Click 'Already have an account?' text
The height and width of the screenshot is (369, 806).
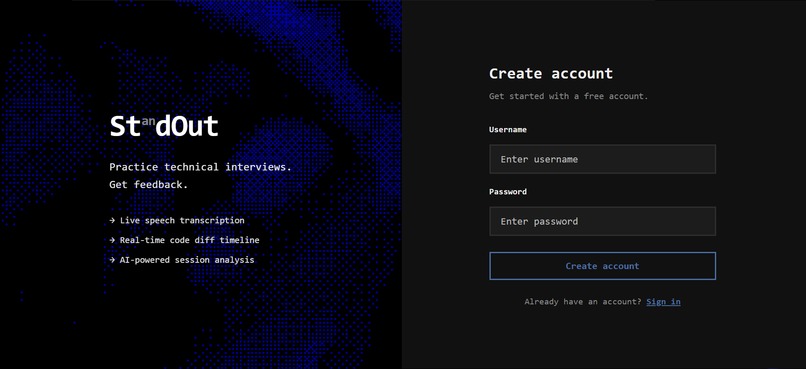click(583, 302)
